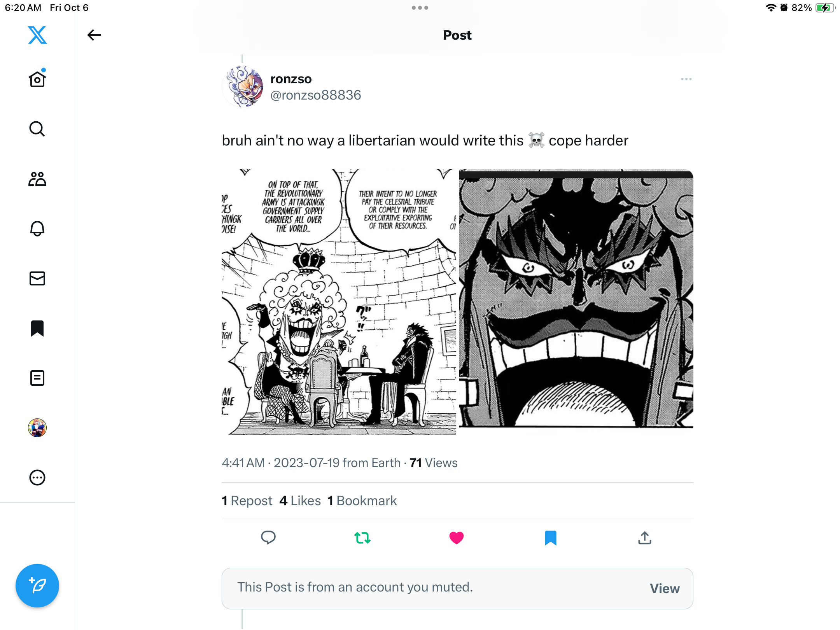Go back with the arrow
840x630 pixels.
point(94,35)
